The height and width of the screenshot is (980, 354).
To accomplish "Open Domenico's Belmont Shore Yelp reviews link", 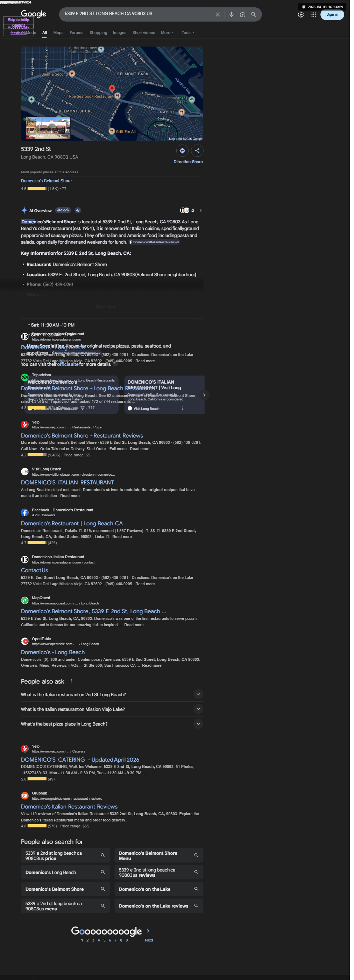I will coord(82,436).
